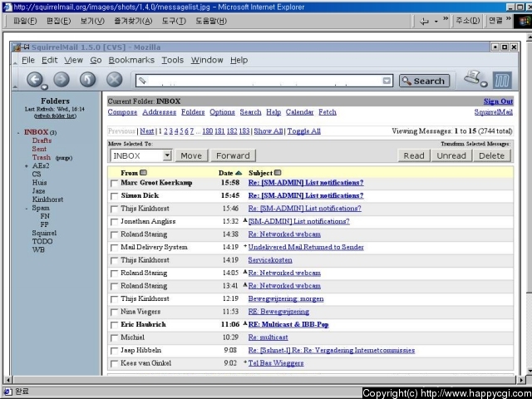Viewport: 532px width, 399px height.
Task: Go forward with Mozilla Forward arrow
Action: (62, 80)
